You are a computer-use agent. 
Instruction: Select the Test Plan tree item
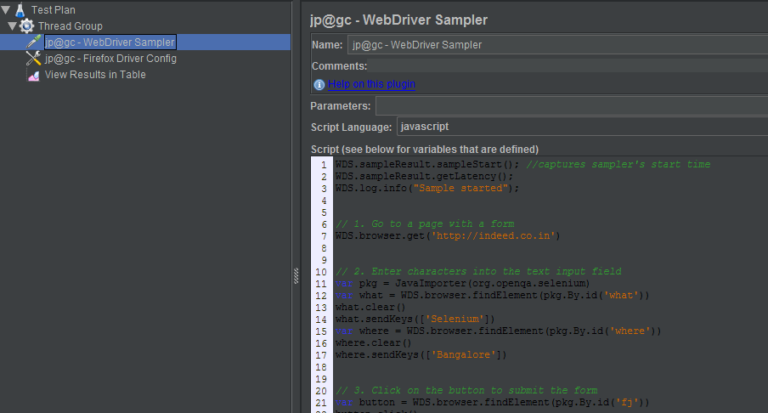pos(53,10)
